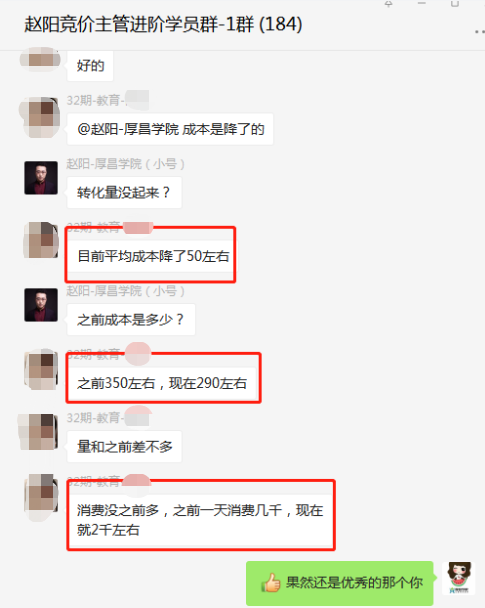Click message "目前平均成本降了50左右"

pos(153,256)
